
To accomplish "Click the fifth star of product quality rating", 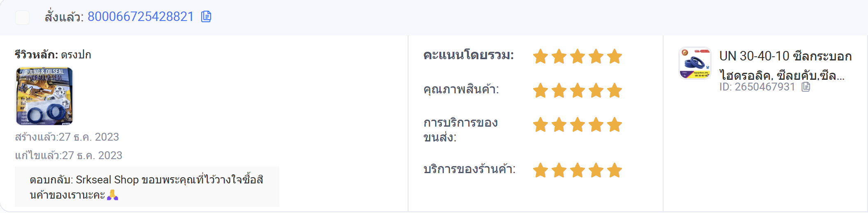I will [614, 90].
